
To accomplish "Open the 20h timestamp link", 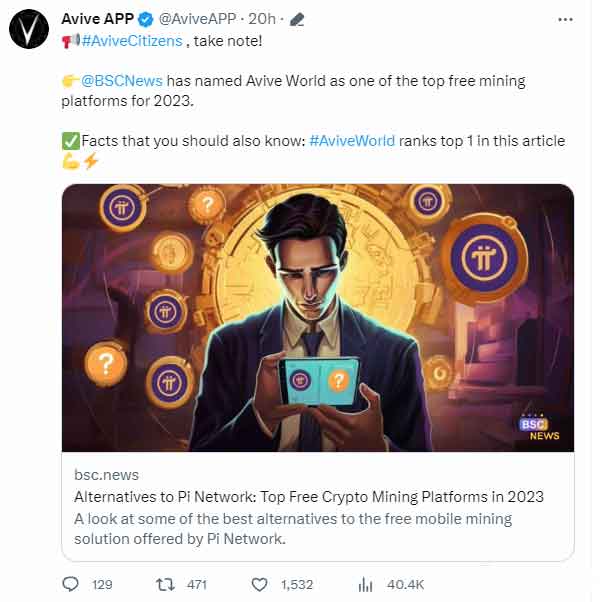I will [263, 19].
